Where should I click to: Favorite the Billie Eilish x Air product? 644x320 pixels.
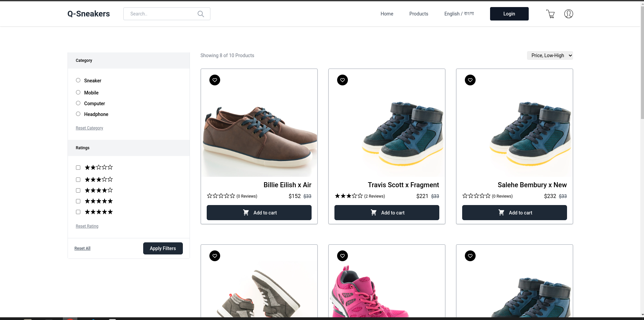tap(215, 80)
